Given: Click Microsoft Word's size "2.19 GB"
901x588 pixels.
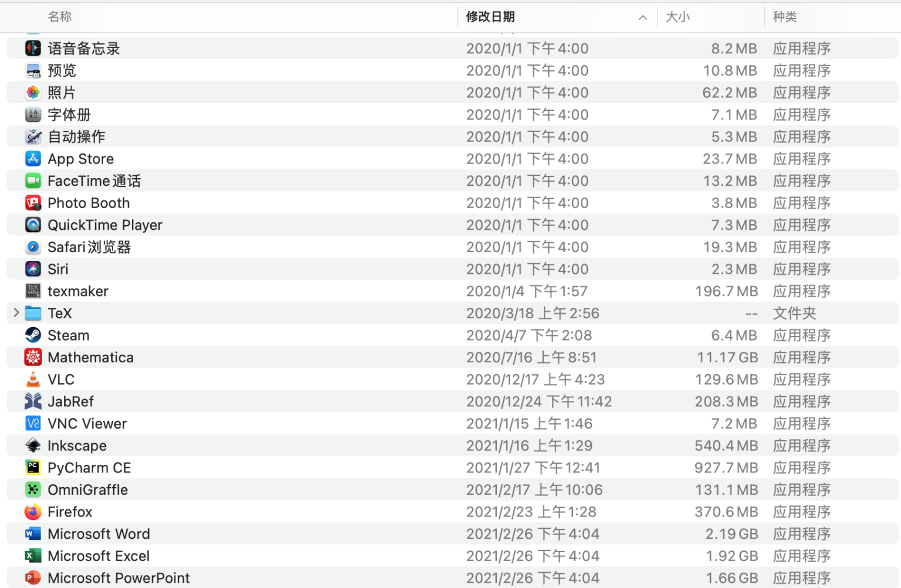Looking at the screenshot, I should click(x=731, y=533).
